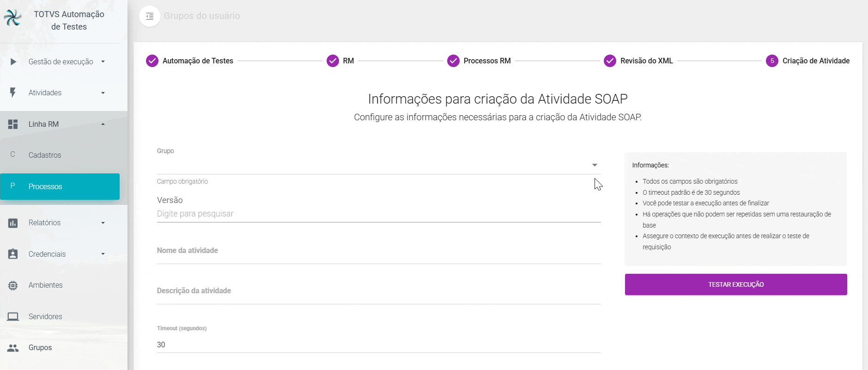Click the Versão search field
Image resolution: width=868 pixels, height=370 pixels.
[379, 214]
